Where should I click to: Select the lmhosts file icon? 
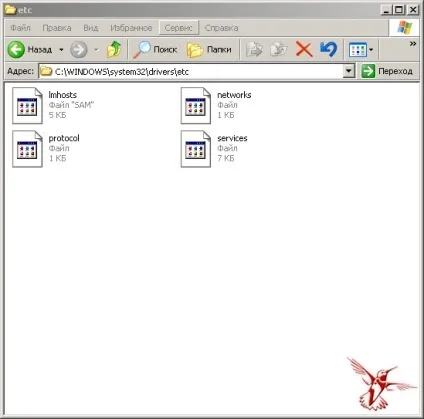point(27,106)
